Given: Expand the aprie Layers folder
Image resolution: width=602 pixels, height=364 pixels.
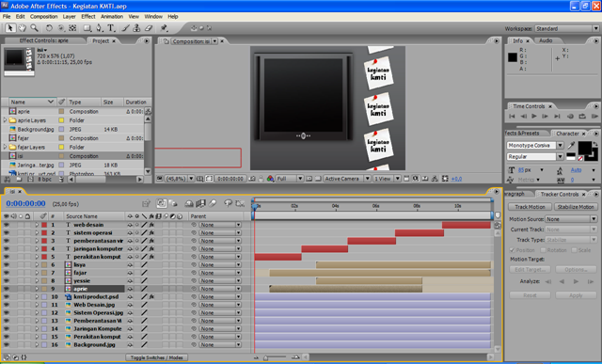Looking at the screenshot, I should tap(5, 120).
